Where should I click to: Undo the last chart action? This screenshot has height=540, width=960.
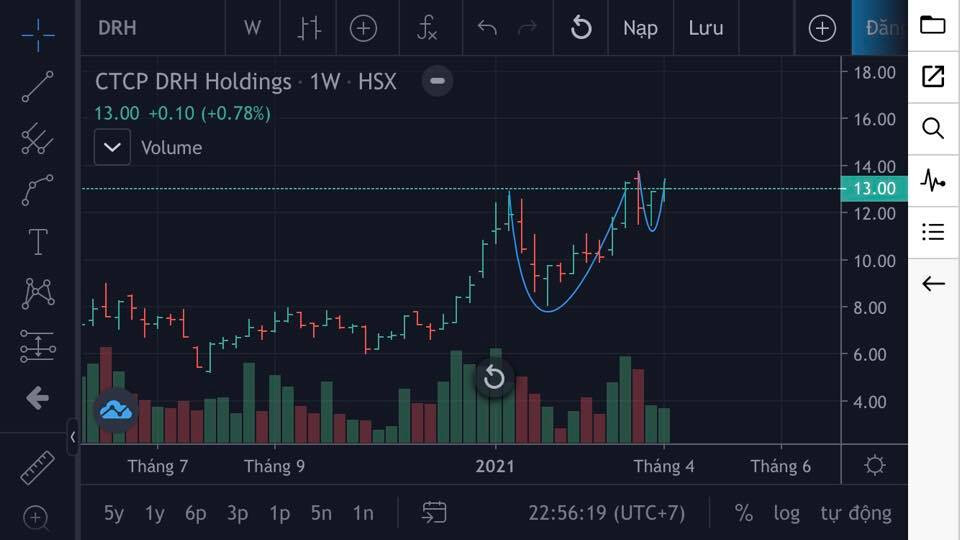coord(487,28)
